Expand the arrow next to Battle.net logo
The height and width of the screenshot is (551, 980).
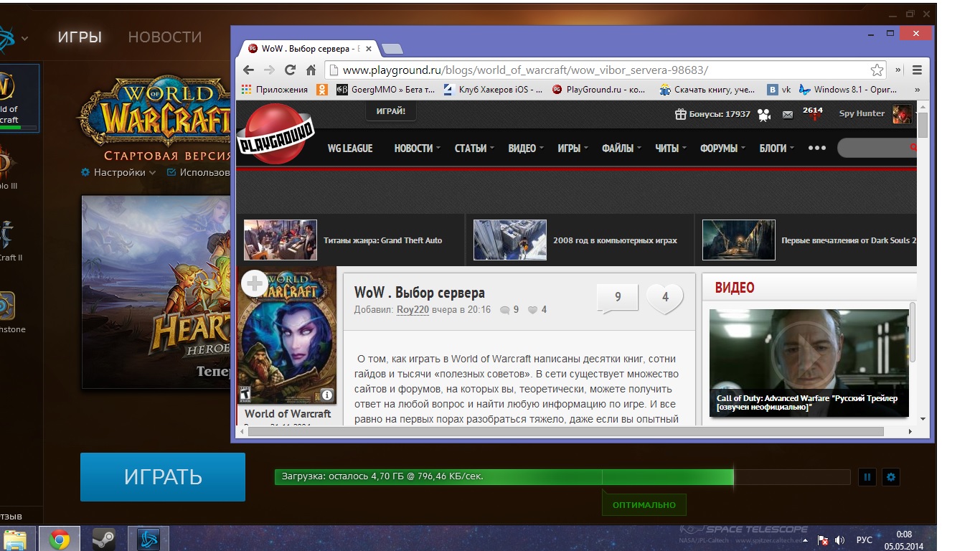coord(25,38)
